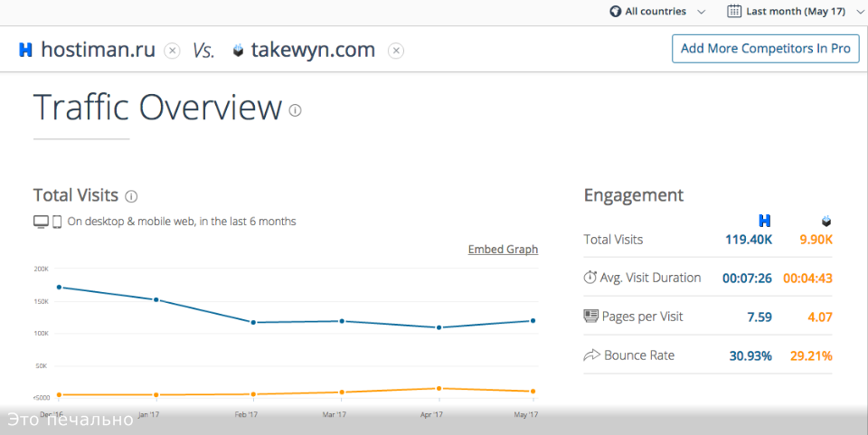868x435 pixels.
Task: Click the Bounce Rate arrow icon
Action: click(591, 355)
